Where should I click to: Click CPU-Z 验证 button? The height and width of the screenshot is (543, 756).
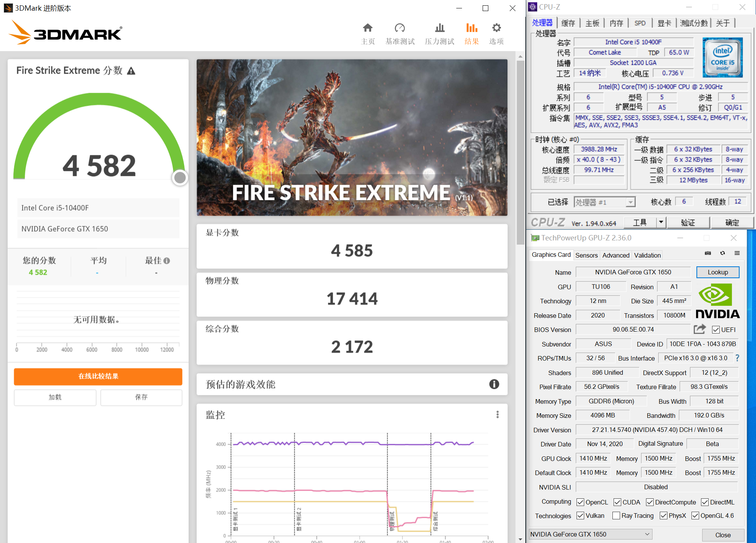(x=688, y=222)
